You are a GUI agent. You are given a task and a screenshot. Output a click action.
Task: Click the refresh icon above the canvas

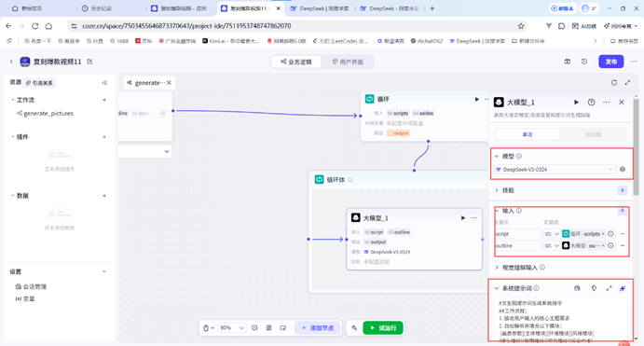point(613,83)
